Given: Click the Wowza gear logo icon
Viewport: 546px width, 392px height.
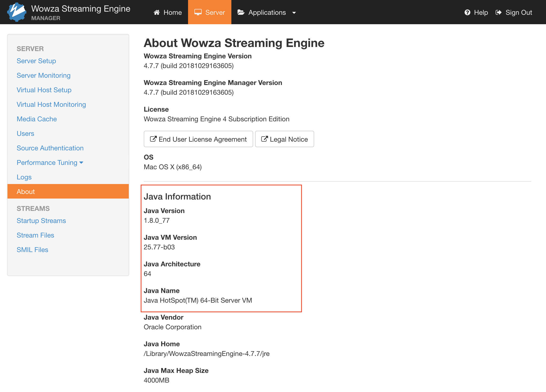Looking at the screenshot, I should pos(16,12).
